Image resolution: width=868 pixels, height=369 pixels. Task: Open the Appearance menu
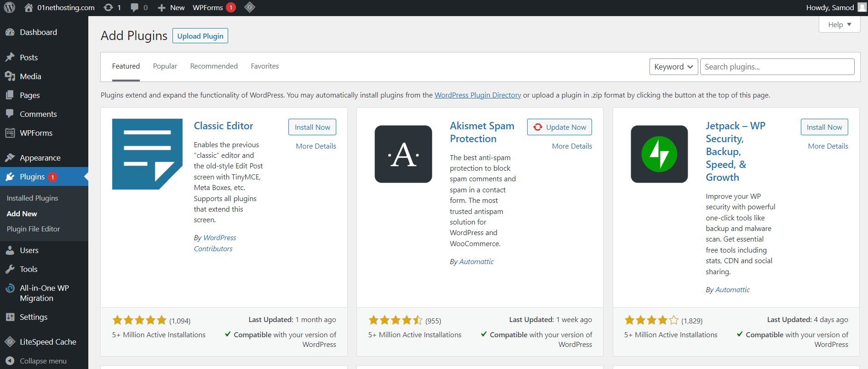44,158
